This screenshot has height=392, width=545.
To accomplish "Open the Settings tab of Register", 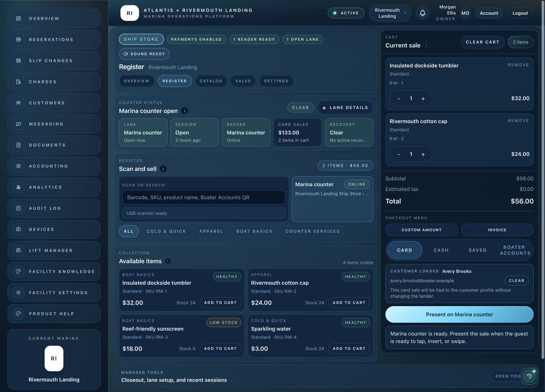I will click(x=276, y=81).
